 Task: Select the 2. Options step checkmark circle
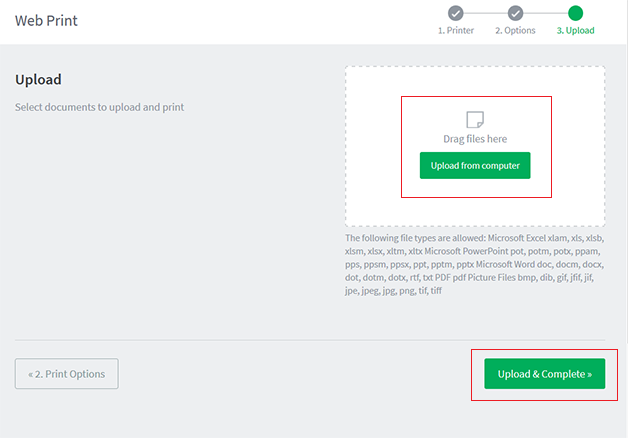[515, 13]
